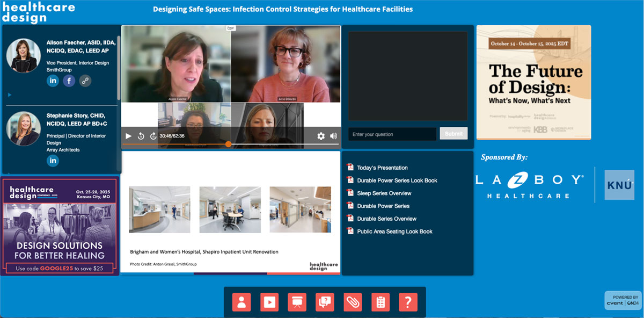644x318 pixels.
Task: Click Stephanie Story's profile photo
Action: (23, 128)
